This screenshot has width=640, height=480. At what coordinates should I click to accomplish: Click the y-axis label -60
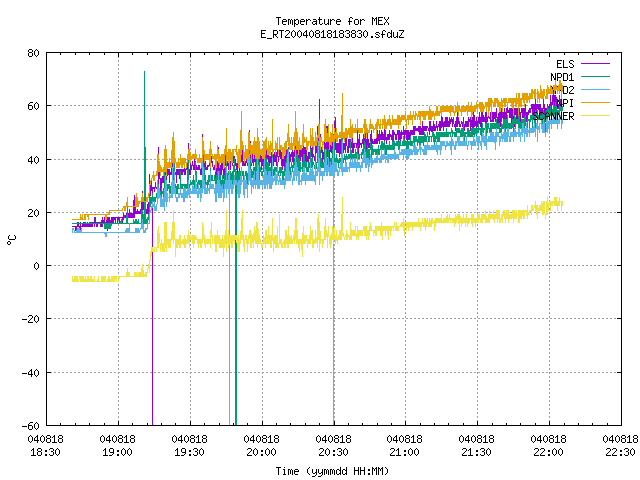coord(31,426)
